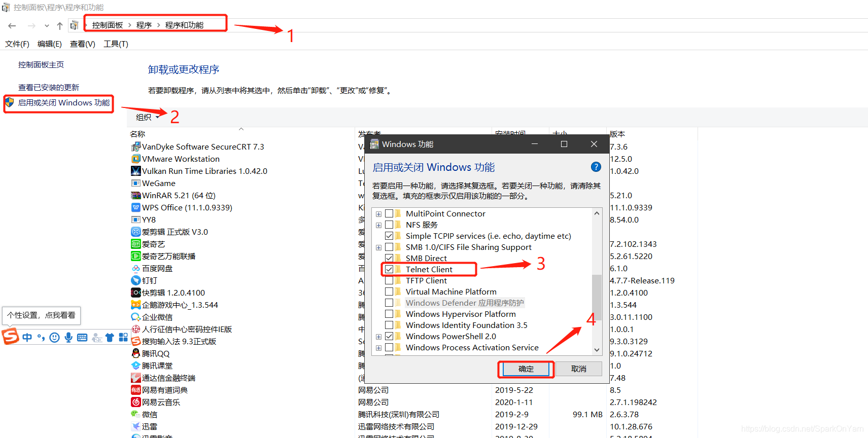Open 查看已安装的更新 link
This screenshot has width=868, height=438.
click(49, 88)
